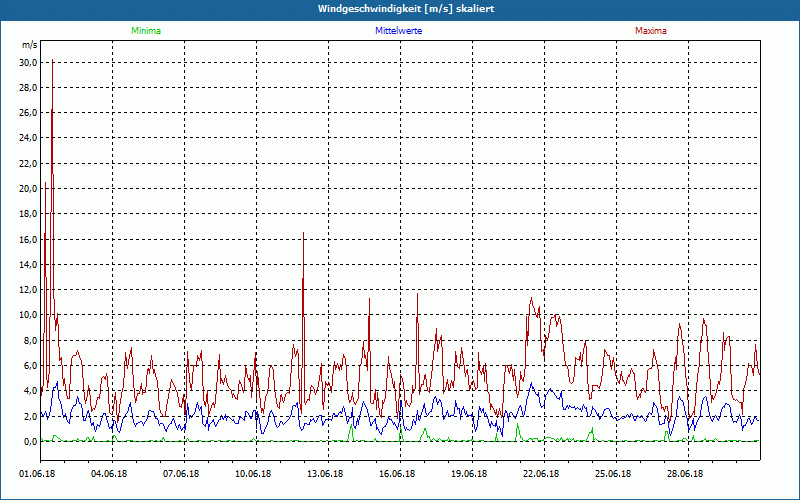Click the 16,0 y-axis value
Viewport: 800px width, 500px height.
pyautogui.click(x=29, y=239)
